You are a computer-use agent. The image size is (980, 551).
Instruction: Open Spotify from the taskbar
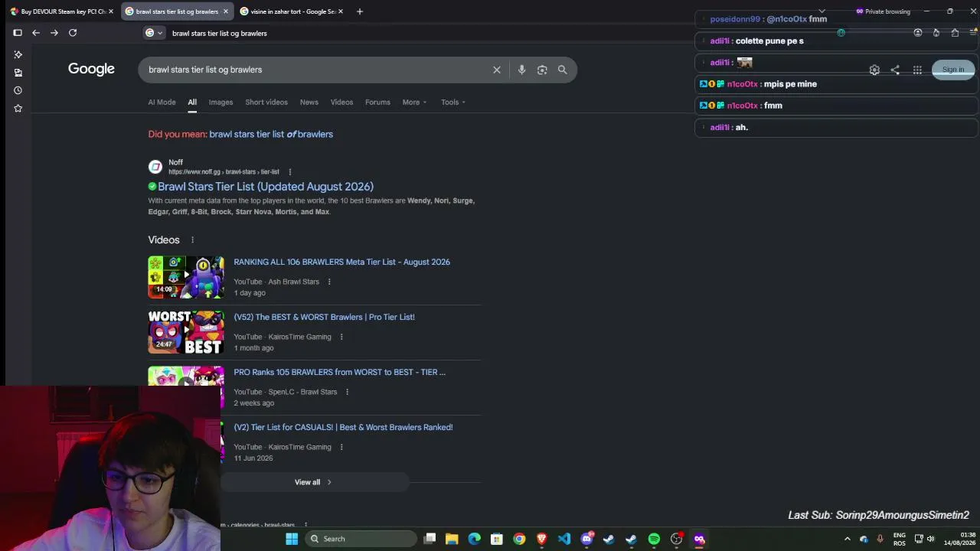click(654, 539)
